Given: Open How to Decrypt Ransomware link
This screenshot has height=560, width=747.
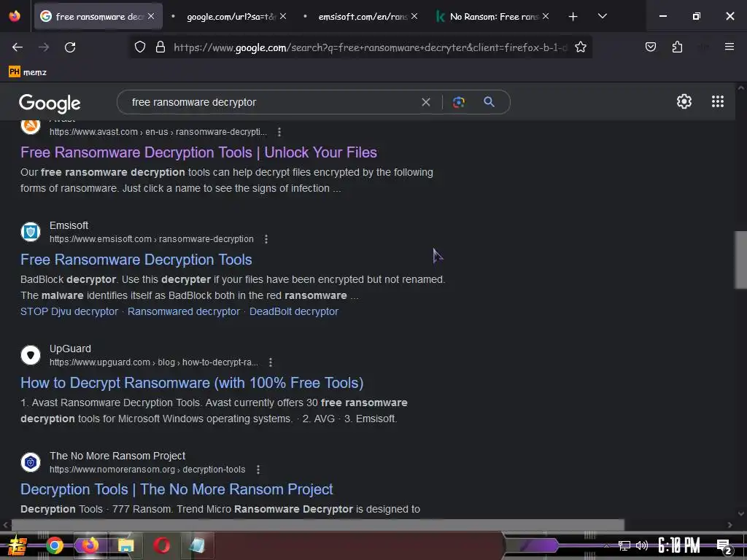Looking at the screenshot, I should pyautogui.click(x=192, y=383).
